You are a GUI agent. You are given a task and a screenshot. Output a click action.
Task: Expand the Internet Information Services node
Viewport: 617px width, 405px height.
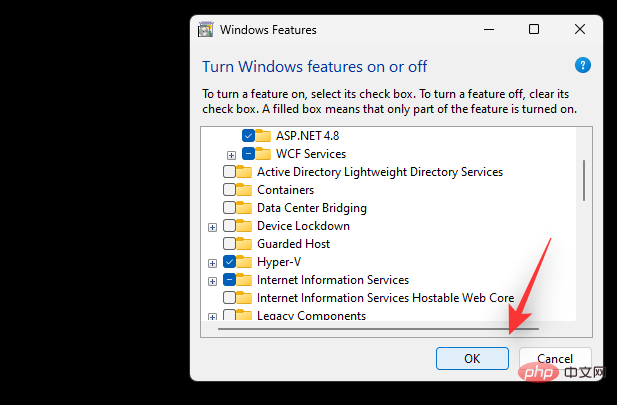click(x=212, y=281)
